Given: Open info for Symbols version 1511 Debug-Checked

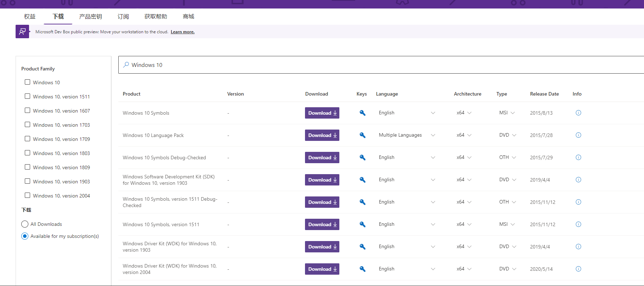Looking at the screenshot, I should 578,202.
